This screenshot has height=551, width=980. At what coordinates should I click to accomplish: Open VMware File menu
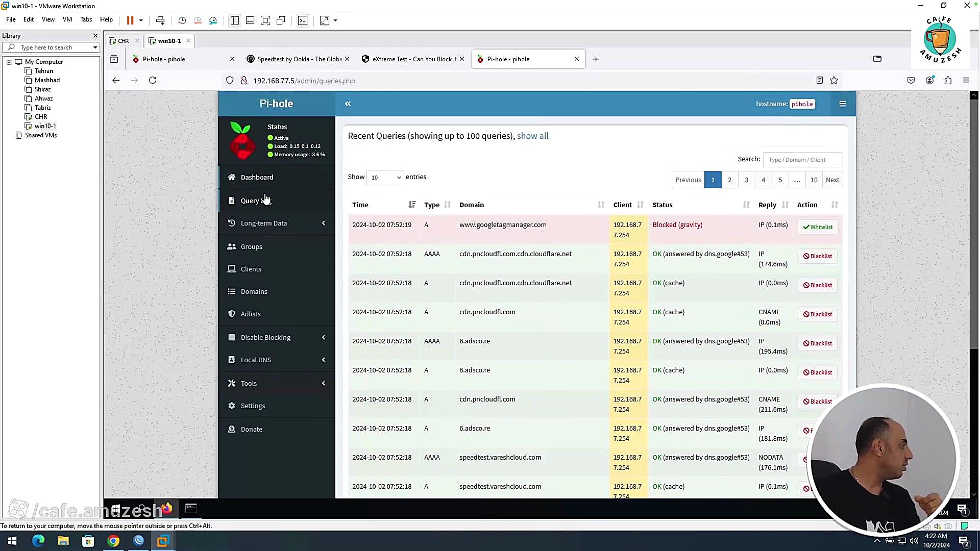[x=11, y=19]
